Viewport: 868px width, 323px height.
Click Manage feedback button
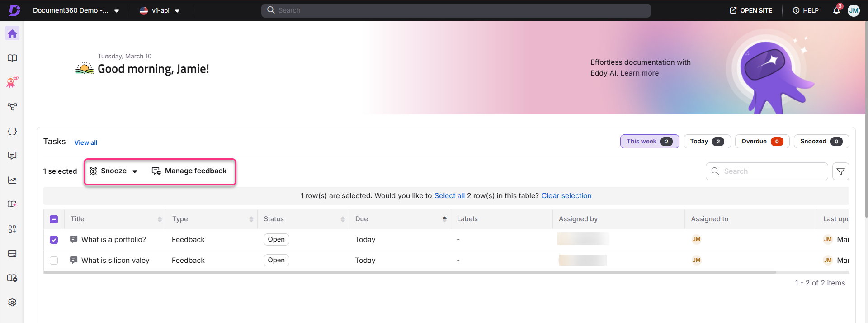click(189, 171)
